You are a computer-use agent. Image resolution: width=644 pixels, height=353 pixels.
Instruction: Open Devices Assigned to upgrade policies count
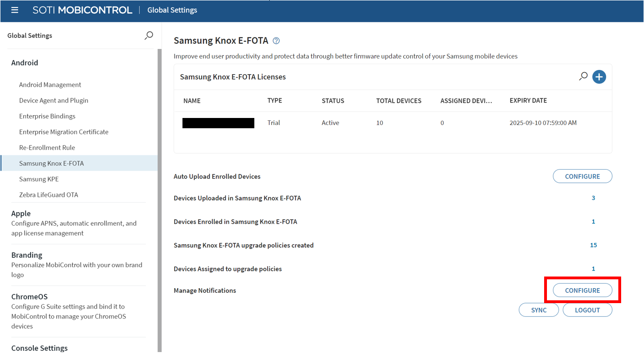594,269
